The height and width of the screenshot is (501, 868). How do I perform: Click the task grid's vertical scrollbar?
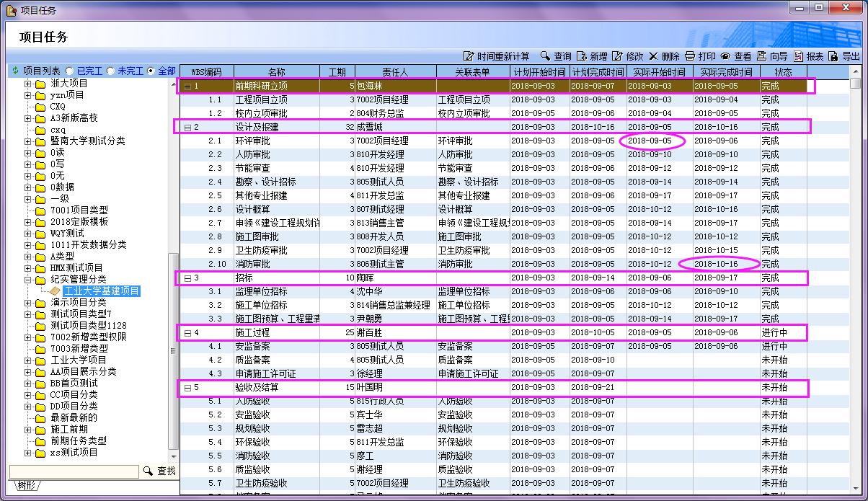coord(855,288)
